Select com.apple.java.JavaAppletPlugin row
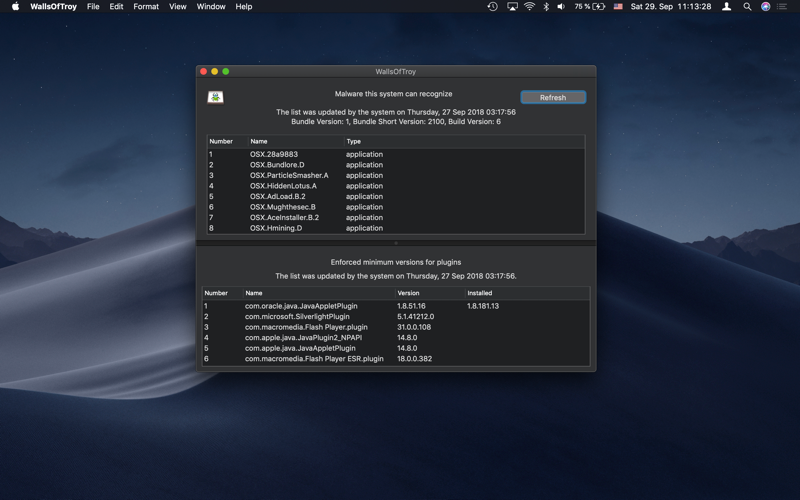 tap(396, 348)
